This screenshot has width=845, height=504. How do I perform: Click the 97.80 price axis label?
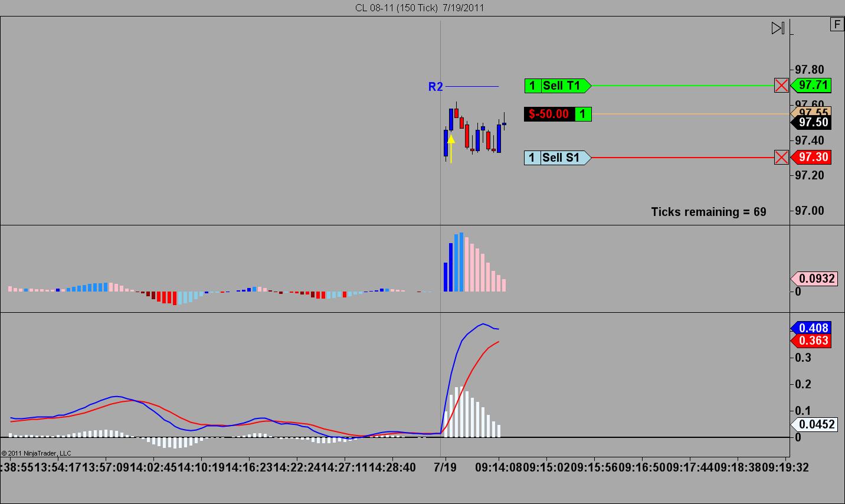pos(810,70)
